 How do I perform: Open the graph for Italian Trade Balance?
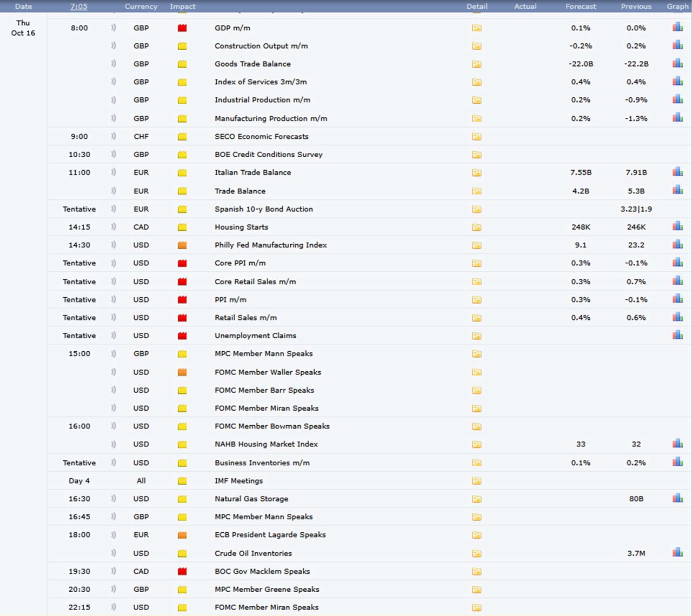coord(677,172)
